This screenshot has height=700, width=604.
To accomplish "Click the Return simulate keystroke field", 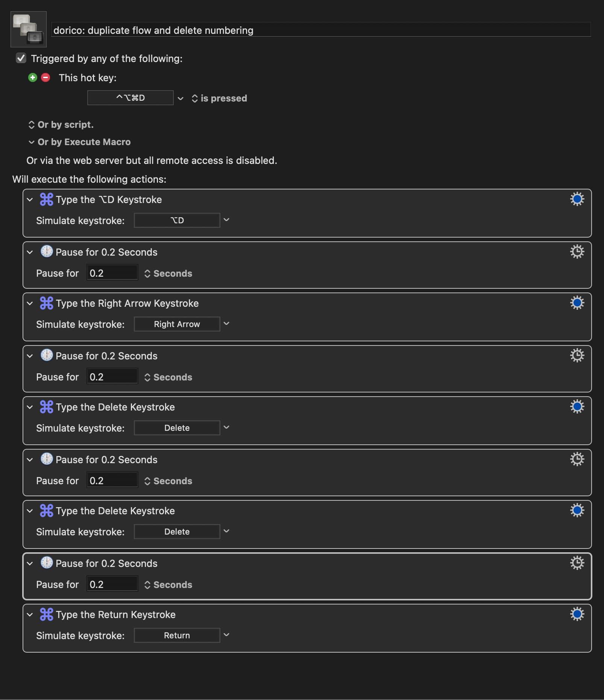I will pos(177,635).
